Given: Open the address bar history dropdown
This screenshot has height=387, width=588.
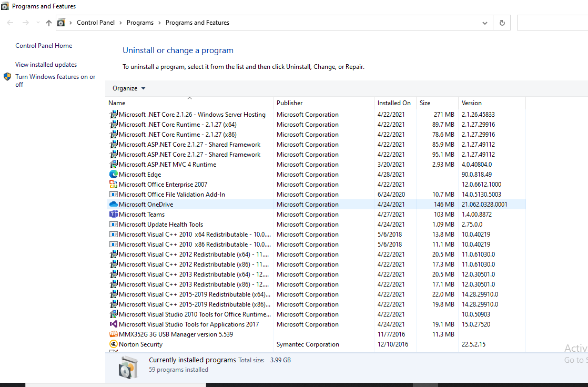Looking at the screenshot, I should [485, 23].
